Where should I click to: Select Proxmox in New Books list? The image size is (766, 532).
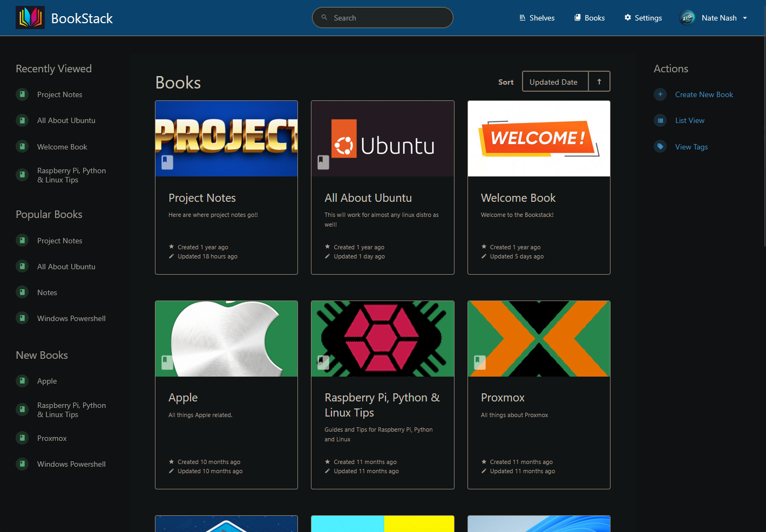click(x=52, y=438)
